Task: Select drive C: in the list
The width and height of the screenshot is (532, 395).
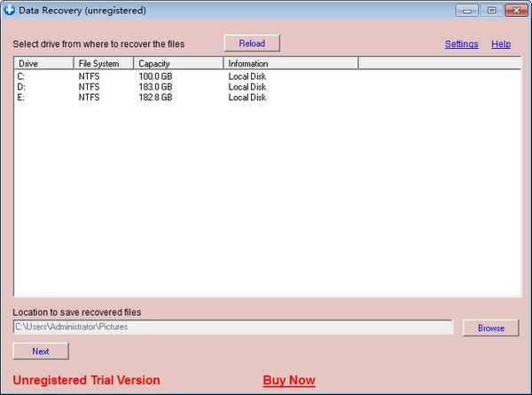Action: coord(21,76)
